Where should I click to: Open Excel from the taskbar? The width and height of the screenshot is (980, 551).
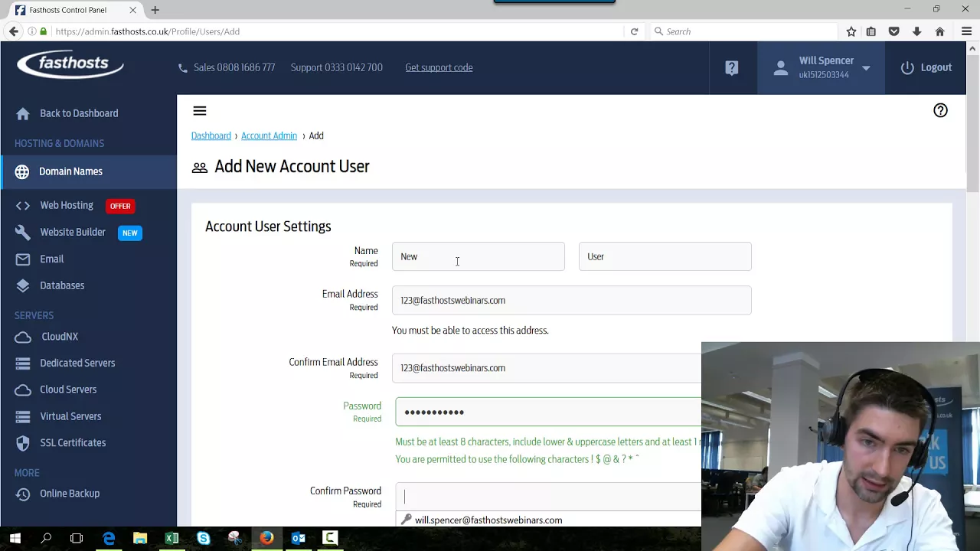click(171, 539)
